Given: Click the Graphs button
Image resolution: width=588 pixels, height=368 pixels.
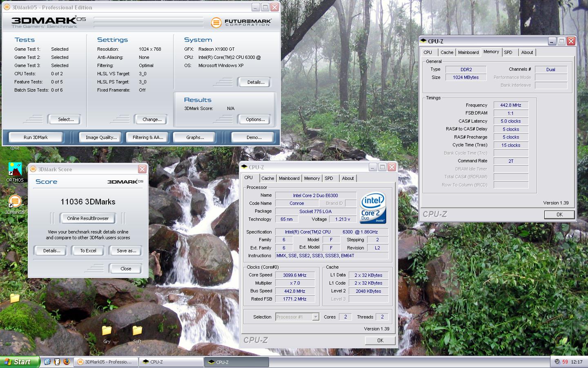Looking at the screenshot, I should (x=195, y=137).
